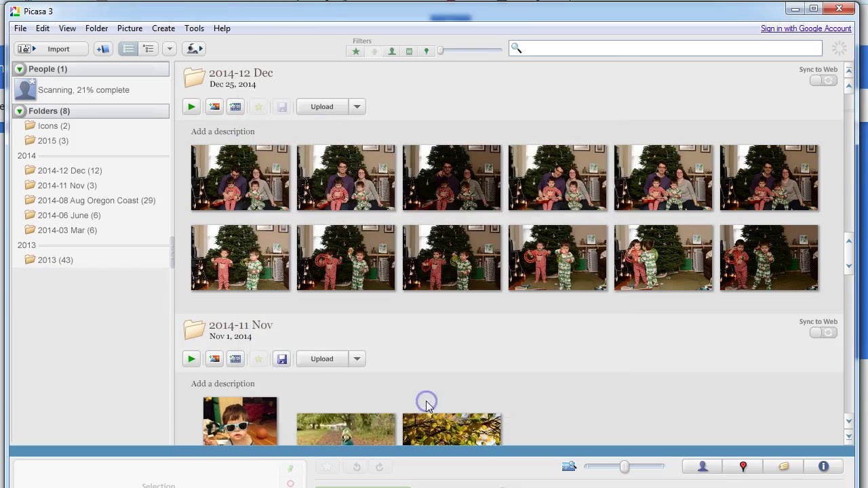Open the File menu
Screen dimensions: 868x488
click(20, 28)
